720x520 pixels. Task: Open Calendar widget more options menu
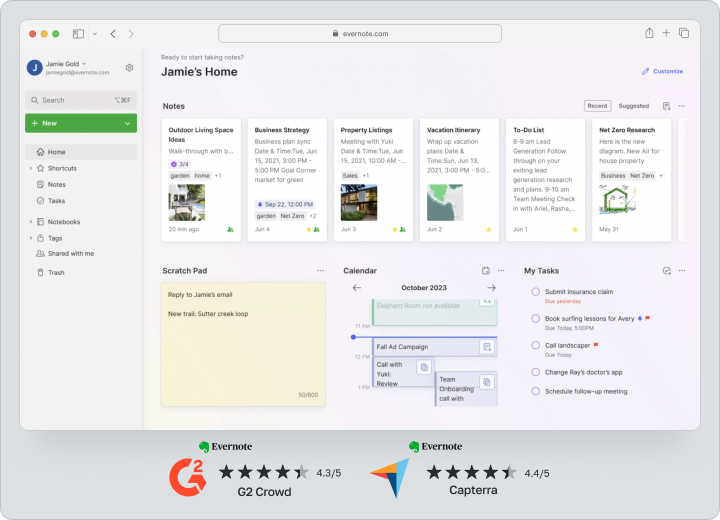pos(501,271)
